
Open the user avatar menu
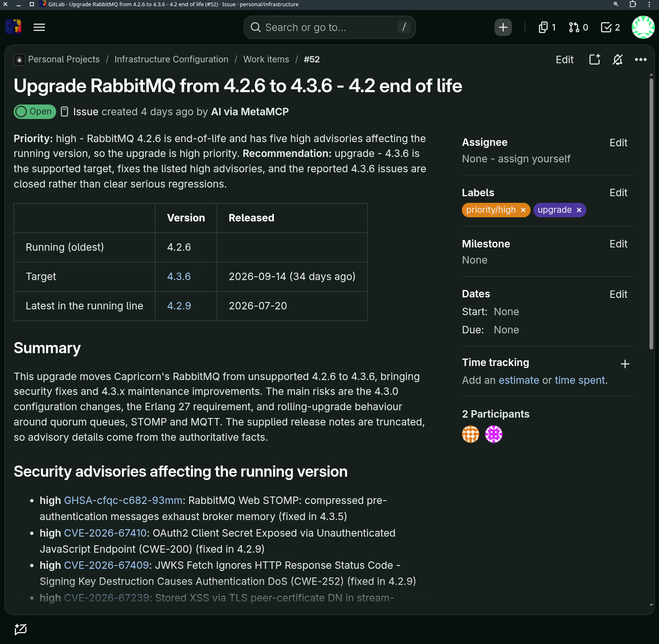pos(643,27)
